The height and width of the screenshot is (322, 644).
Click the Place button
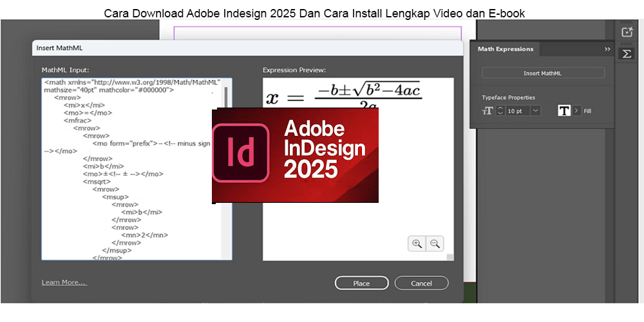pos(361,283)
